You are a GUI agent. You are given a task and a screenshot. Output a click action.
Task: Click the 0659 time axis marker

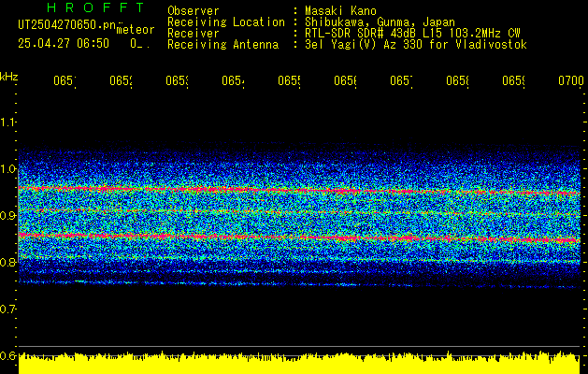[x=513, y=80]
